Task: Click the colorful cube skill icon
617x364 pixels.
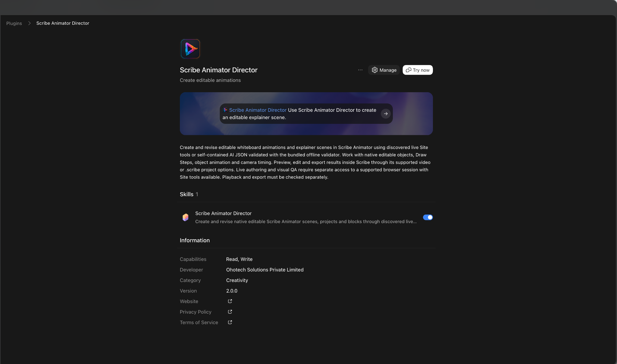Action: [x=186, y=217]
